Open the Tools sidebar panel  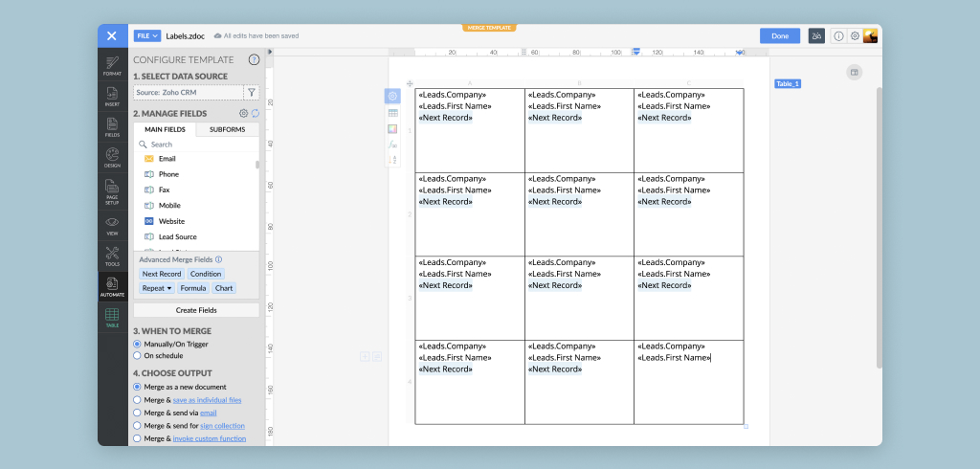[113, 257]
